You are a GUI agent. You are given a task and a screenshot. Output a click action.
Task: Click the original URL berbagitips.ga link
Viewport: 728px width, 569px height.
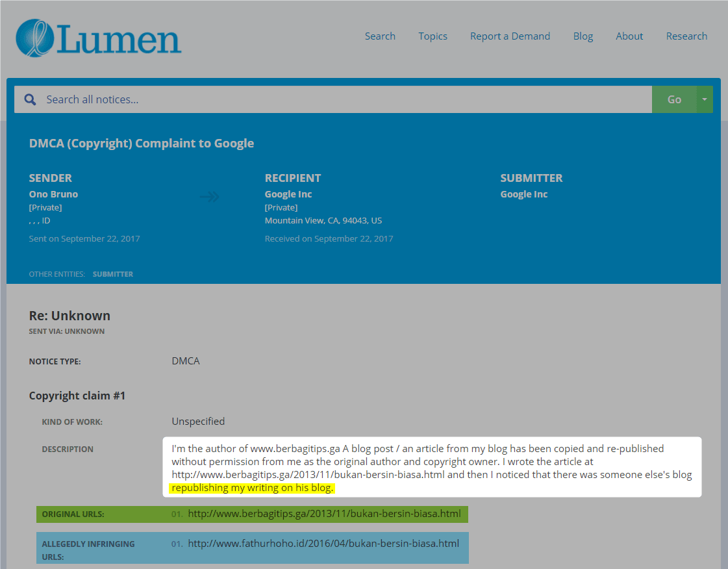(x=324, y=514)
